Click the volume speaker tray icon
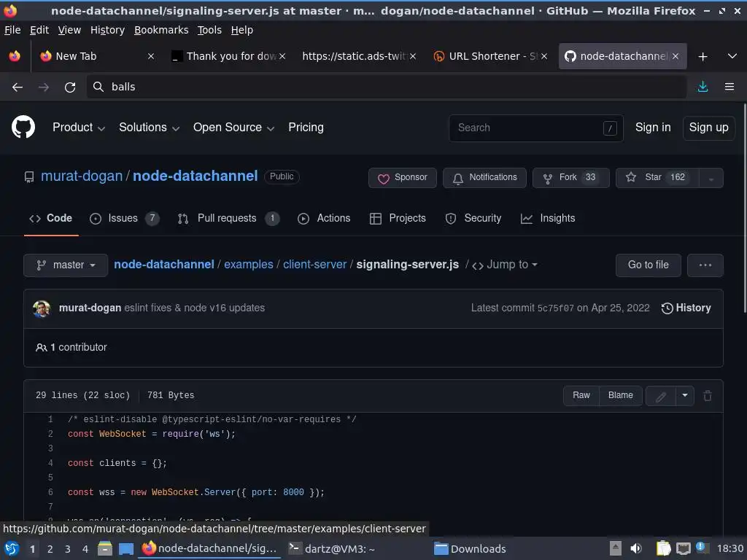The height and width of the screenshot is (560, 747). (636, 548)
